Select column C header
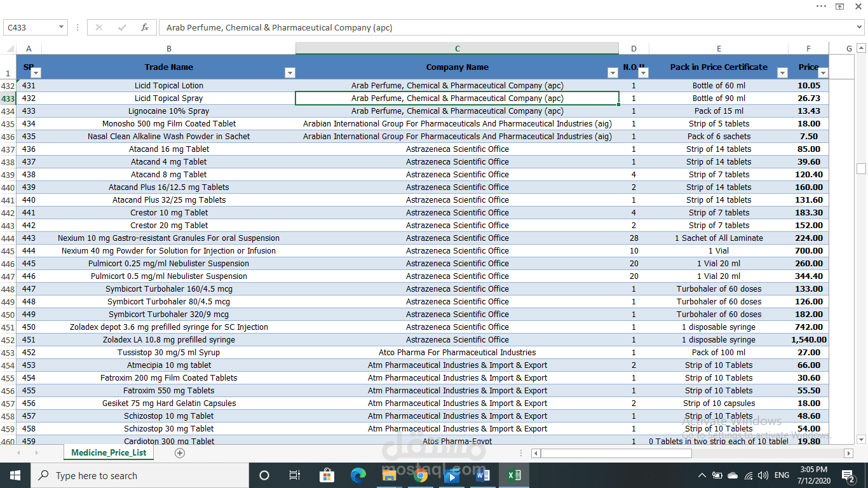The width and height of the screenshot is (868, 488). click(x=458, y=48)
